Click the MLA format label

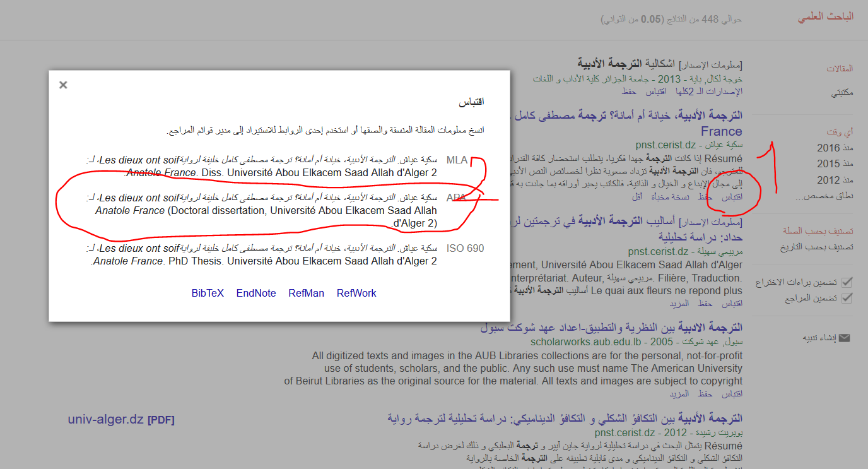click(x=457, y=160)
